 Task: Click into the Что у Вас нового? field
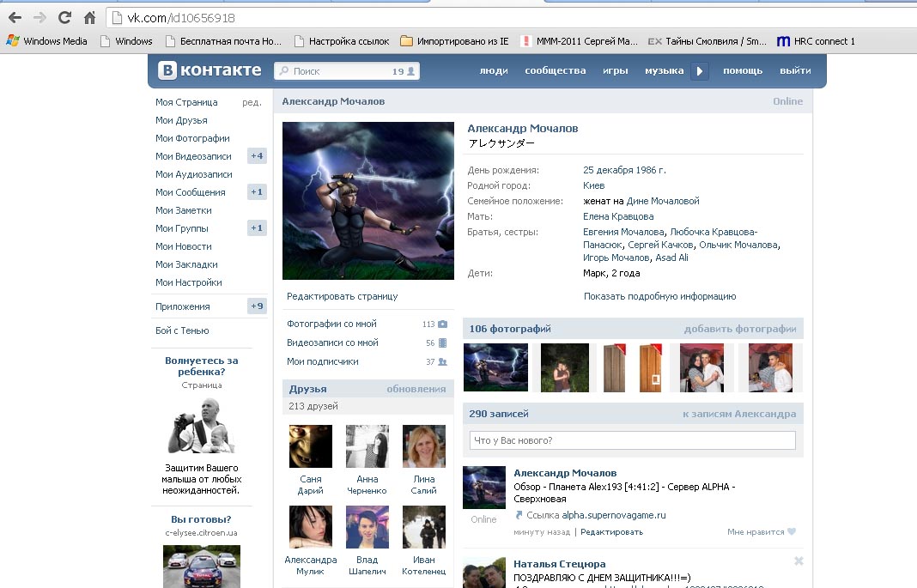click(632, 440)
